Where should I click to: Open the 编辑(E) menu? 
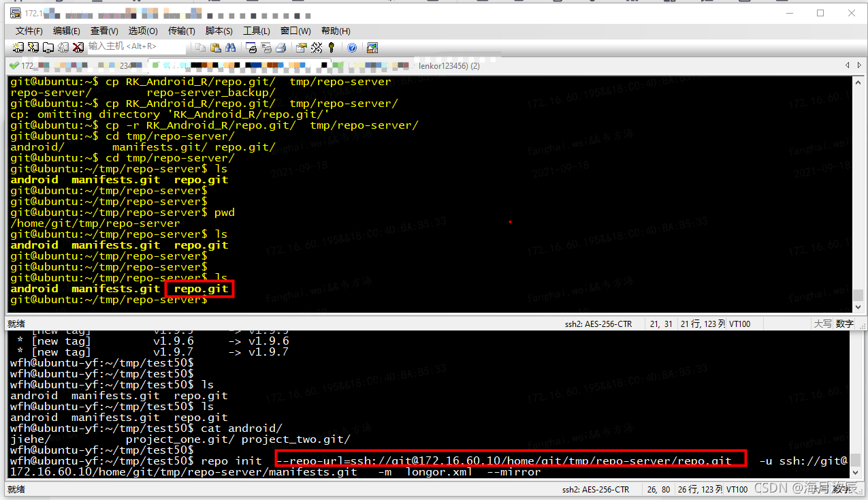[x=67, y=31]
